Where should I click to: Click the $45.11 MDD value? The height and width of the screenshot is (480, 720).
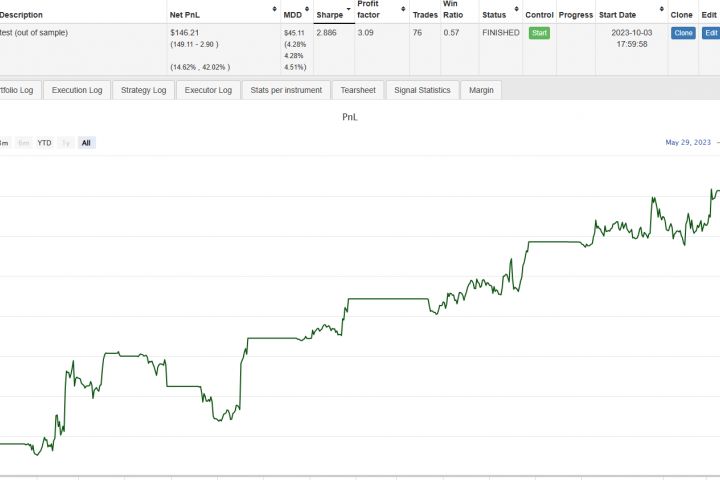294,33
